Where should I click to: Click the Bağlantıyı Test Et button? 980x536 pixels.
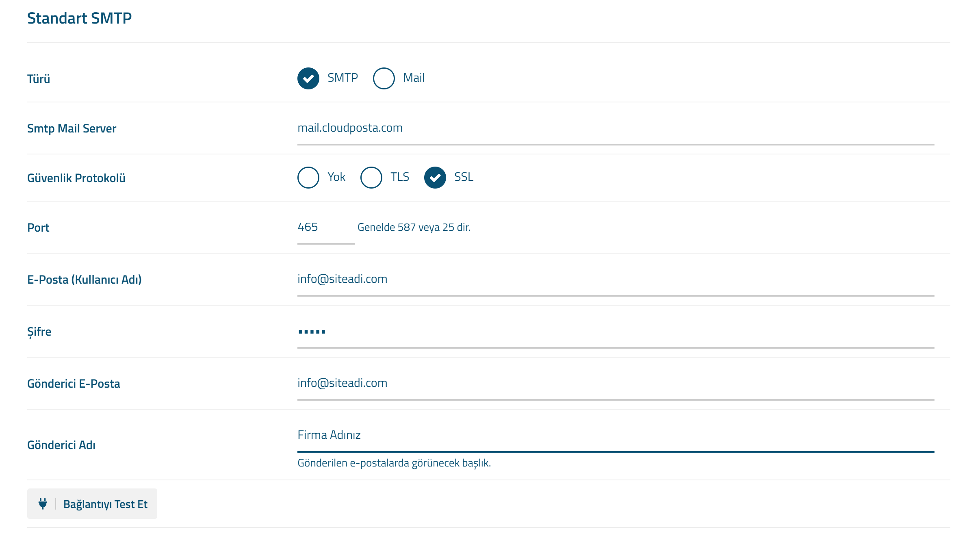tap(106, 503)
